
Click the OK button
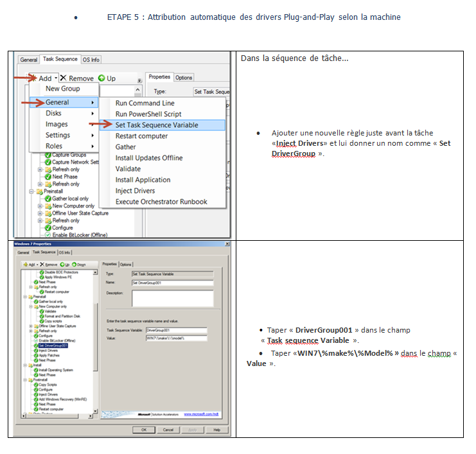144,430
